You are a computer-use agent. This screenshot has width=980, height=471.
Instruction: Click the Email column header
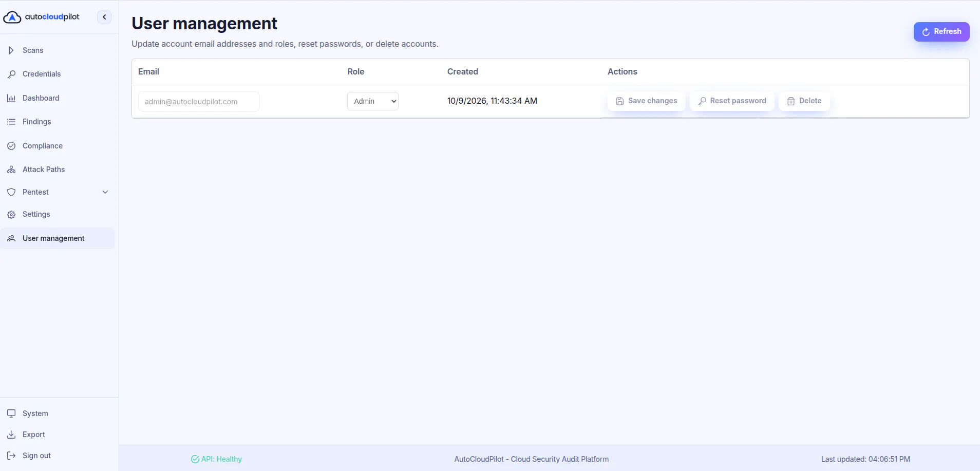tap(148, 72)
